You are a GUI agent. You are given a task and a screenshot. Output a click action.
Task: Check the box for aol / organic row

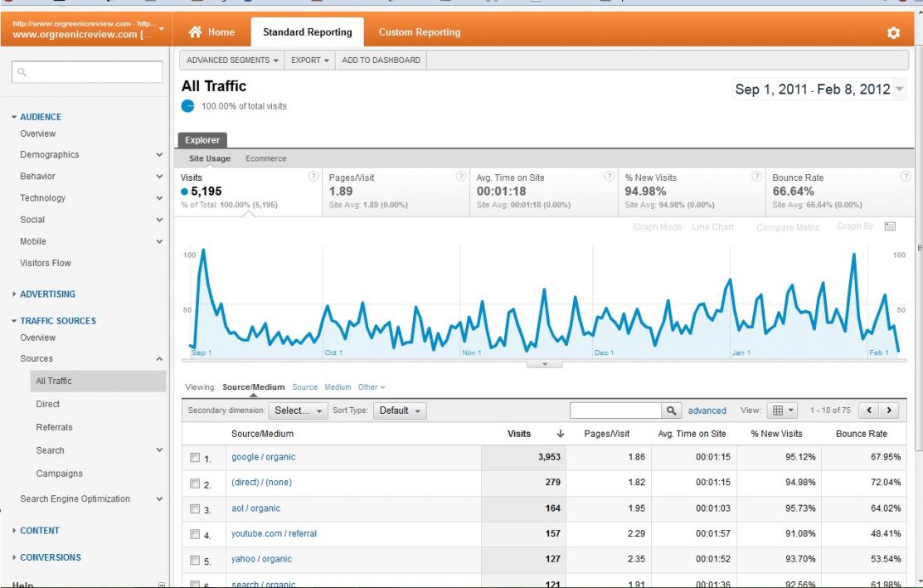(195, 508)
